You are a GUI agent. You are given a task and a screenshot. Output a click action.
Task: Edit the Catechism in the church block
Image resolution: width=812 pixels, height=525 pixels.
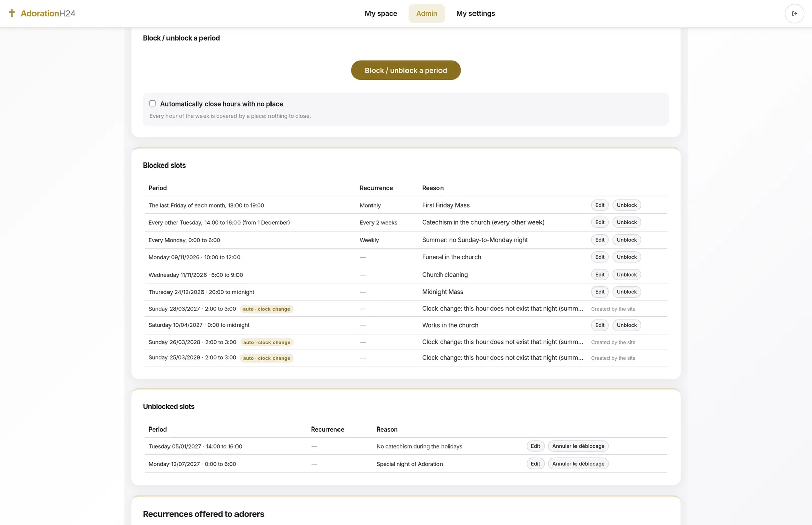pos(600,222)
